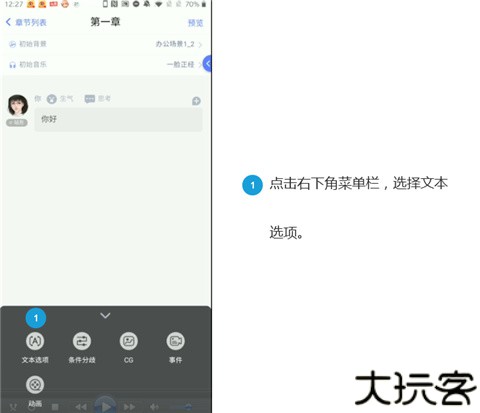Go back to the 章节列表 chapter list
Image resolution: width=480 pixels, height=413 pixels.
[x=26, y=22]
